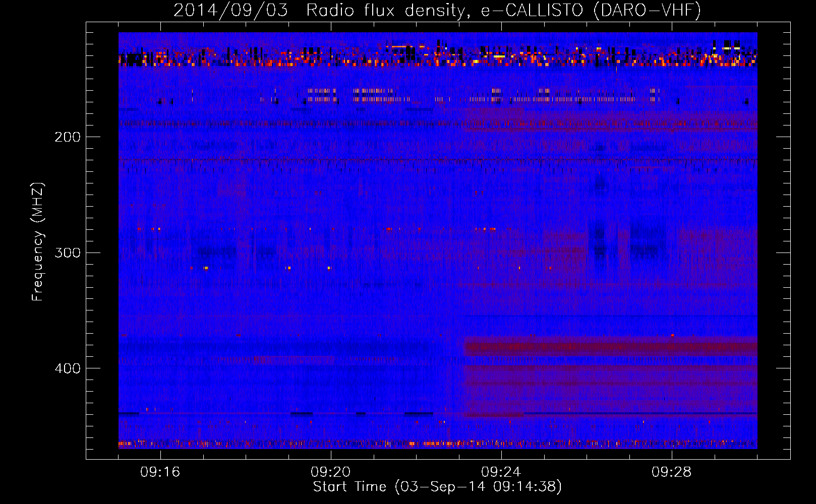Viewport: 816px width, 504px height.
Task: Click the 'Start Time (03-Sep-14 09:14:38)' caption
Action: (x=437, y=487)
